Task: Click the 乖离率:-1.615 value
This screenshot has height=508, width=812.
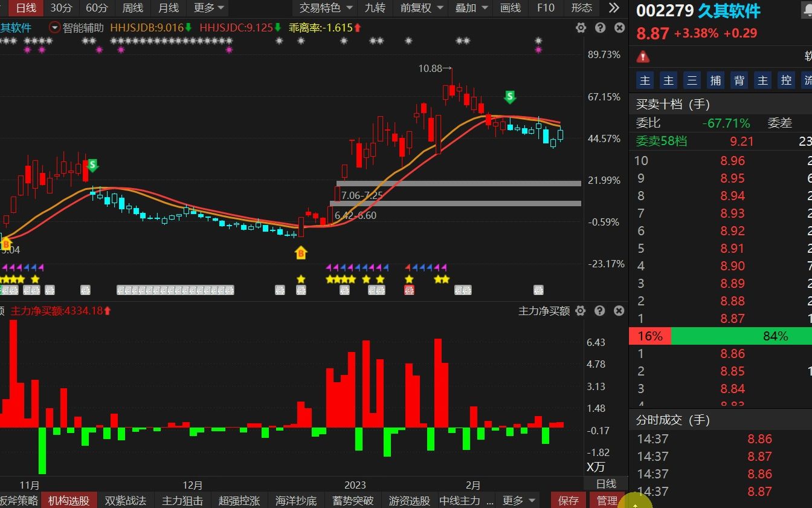Action: point(320,28)
